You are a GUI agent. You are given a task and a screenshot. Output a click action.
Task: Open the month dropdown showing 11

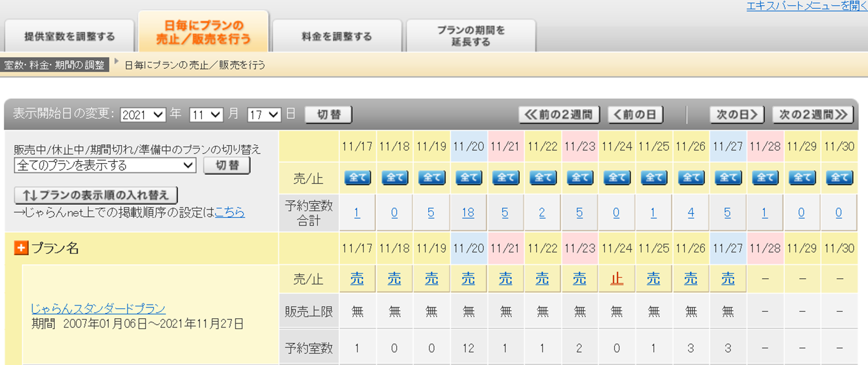coord(206,115)
